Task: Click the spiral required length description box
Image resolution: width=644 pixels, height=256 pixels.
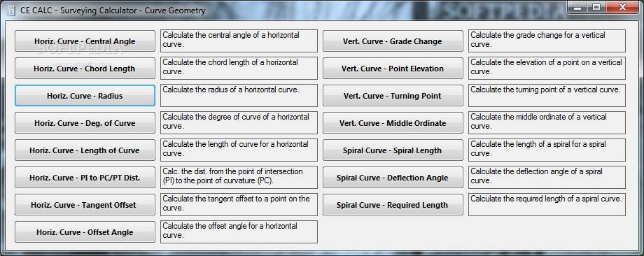Action: click(547, 204)
